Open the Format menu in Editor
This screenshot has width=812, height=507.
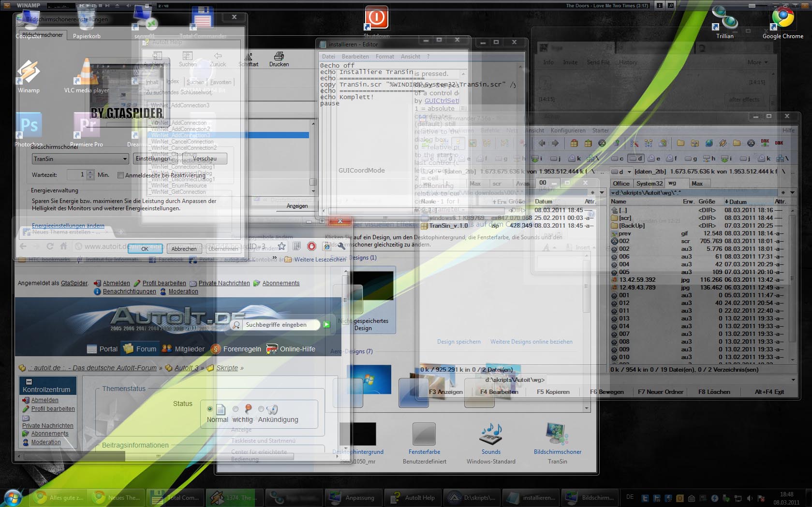click(384, 57)
